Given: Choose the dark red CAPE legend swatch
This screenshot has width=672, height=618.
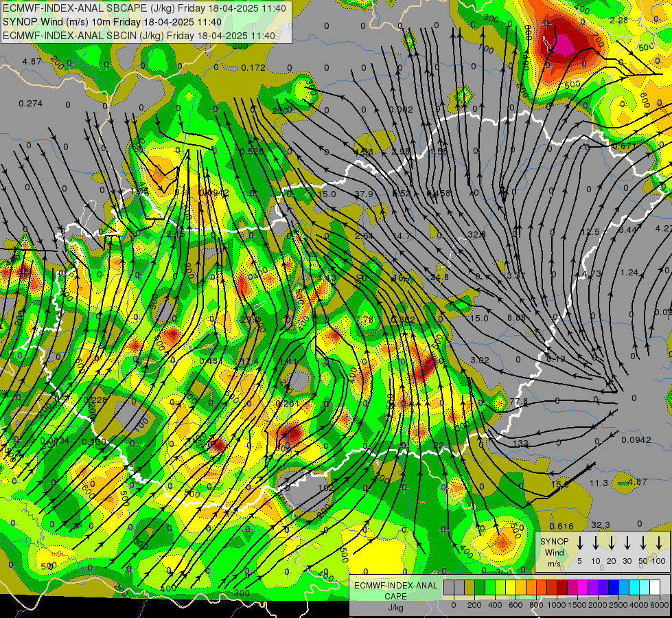Looking at the screenshot, I should (562, 588).
